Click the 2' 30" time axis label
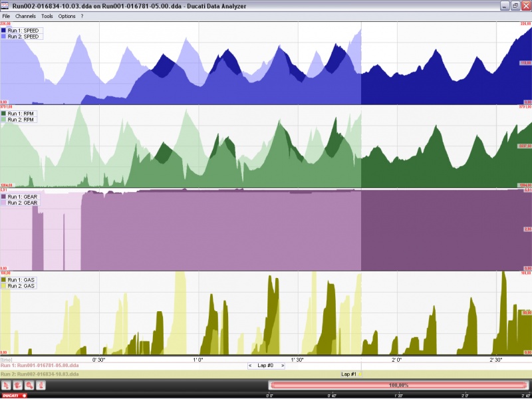The image size is (532, 399). 496,359
